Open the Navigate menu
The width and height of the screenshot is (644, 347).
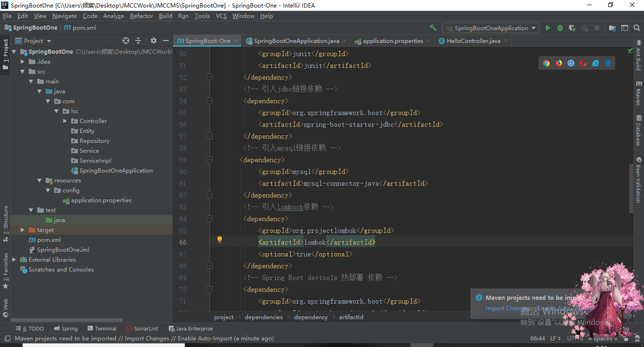65,16
